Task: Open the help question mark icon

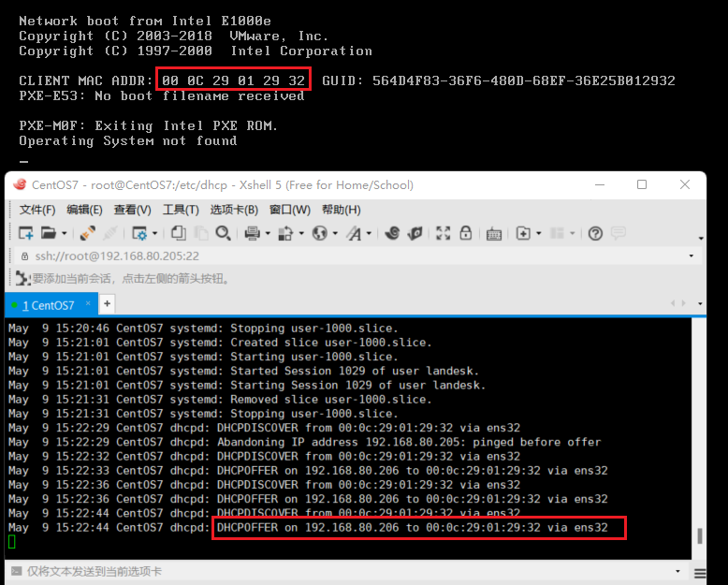Action: coord(593,233)
